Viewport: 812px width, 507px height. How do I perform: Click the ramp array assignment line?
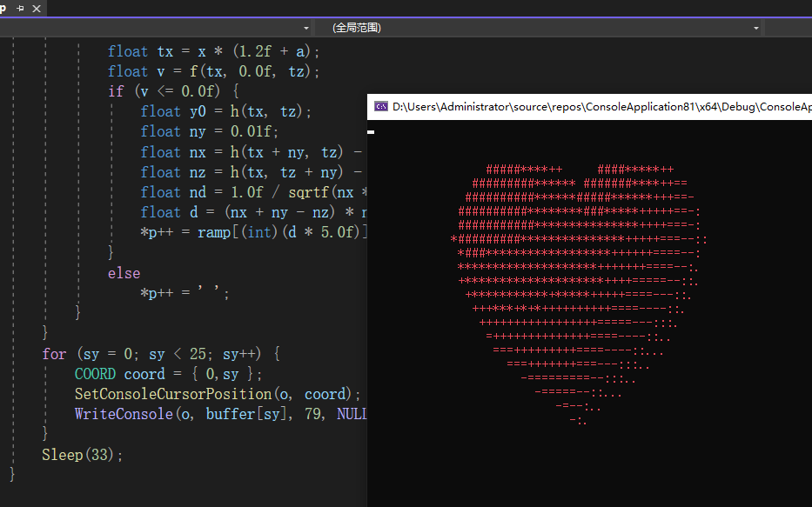coord(254,232)
